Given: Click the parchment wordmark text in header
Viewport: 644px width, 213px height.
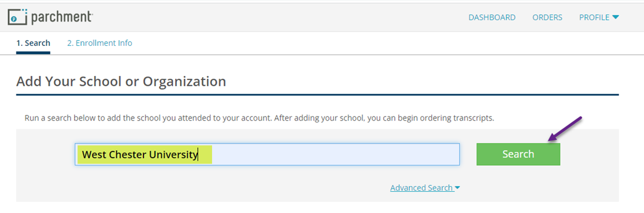Looking at the screenshot, I should click(62, 17).
